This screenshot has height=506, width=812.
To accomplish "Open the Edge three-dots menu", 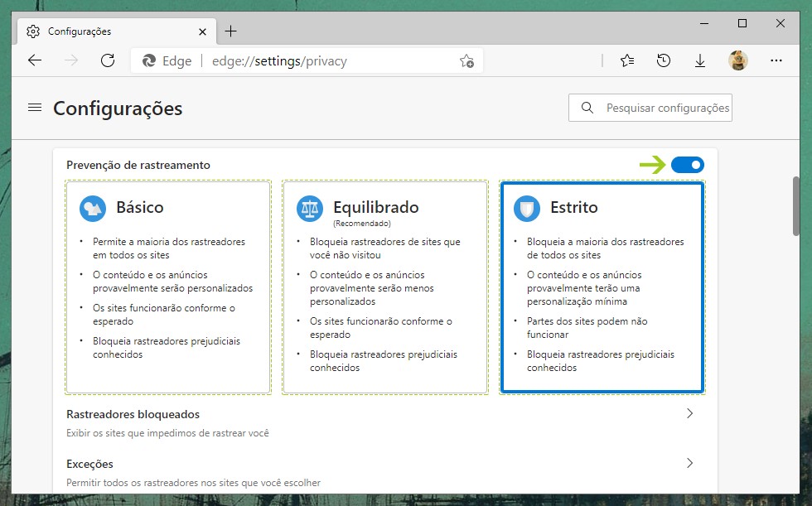I will (776, 60).
